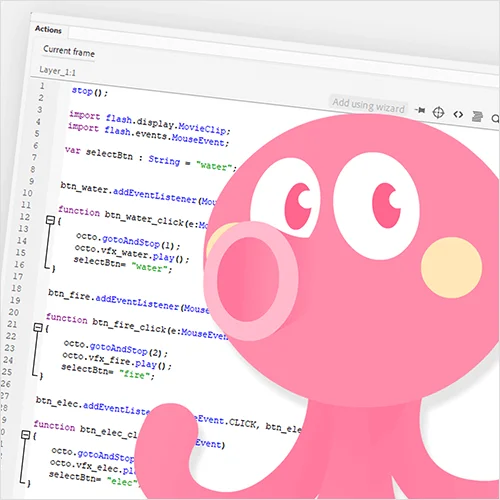This screenshot has width=500, height=500.
Task: Collapse the btn_water_click function block
Action: coord(50,220)
